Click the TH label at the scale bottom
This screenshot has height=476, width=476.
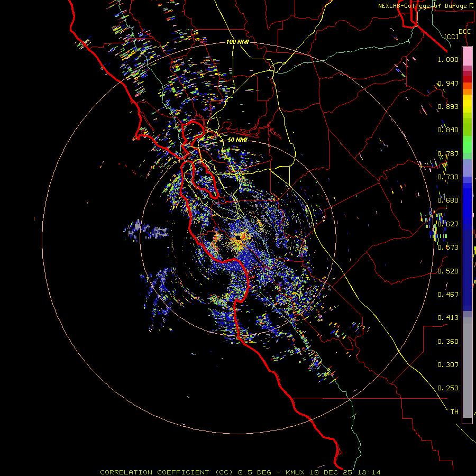click(454, 412)
